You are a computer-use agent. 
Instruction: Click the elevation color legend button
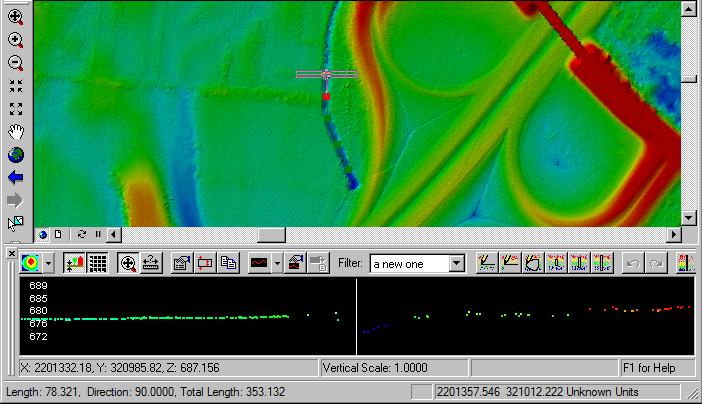(30, 263)
